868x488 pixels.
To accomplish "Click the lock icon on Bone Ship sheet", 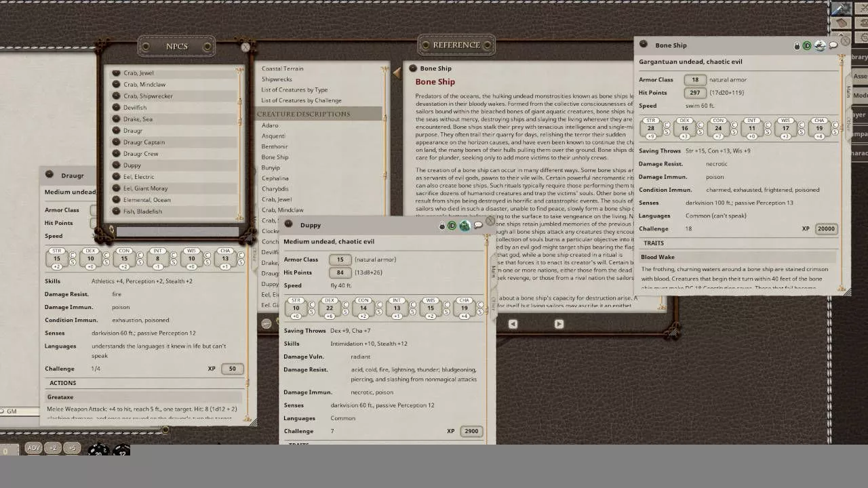I will (x=797, y=46).
